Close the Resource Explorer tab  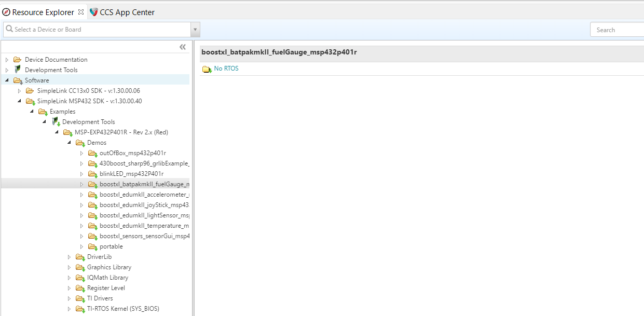[81, 11]
